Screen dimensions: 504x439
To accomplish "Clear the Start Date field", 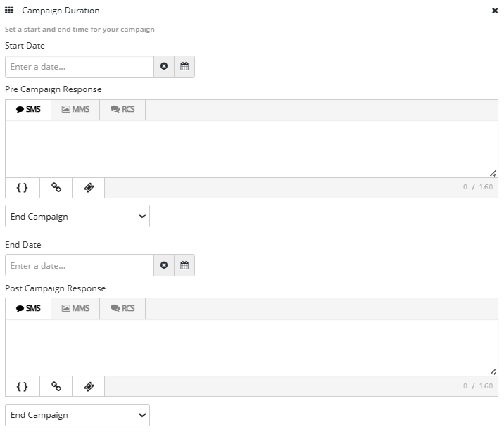I will [164, 67].
